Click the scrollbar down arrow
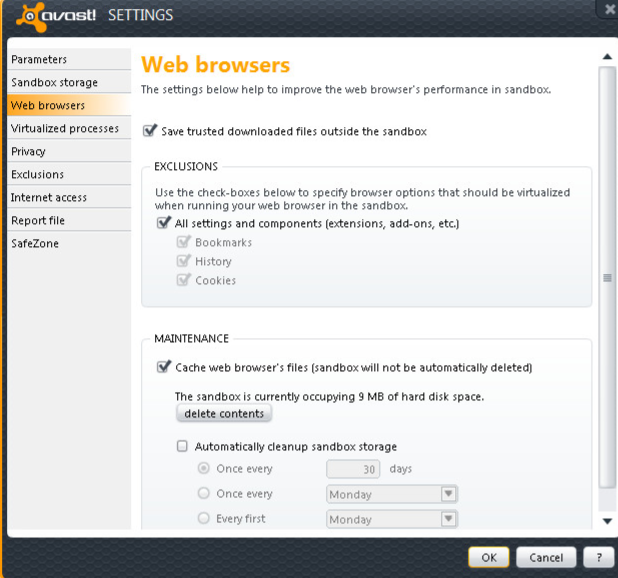 point(607,521)
